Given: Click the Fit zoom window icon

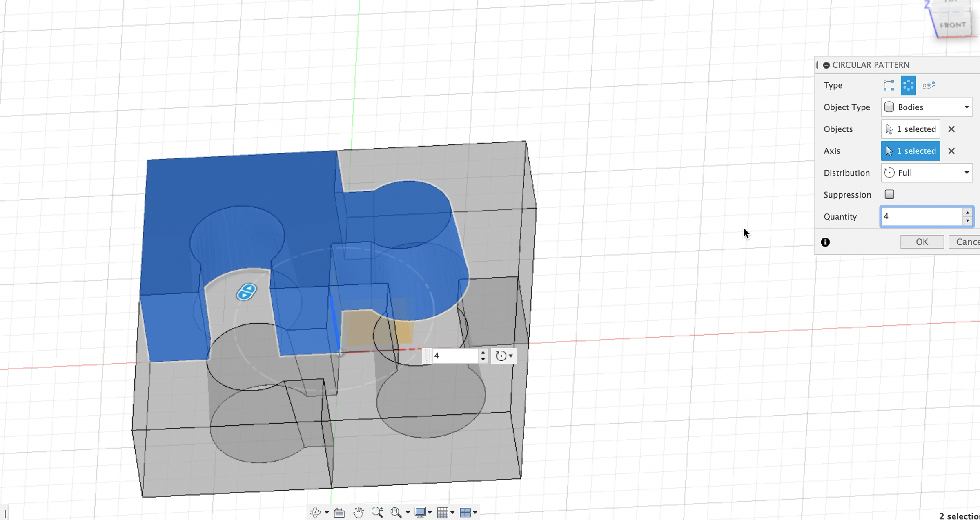Looking at the screenshot, I should coord(395,512).
